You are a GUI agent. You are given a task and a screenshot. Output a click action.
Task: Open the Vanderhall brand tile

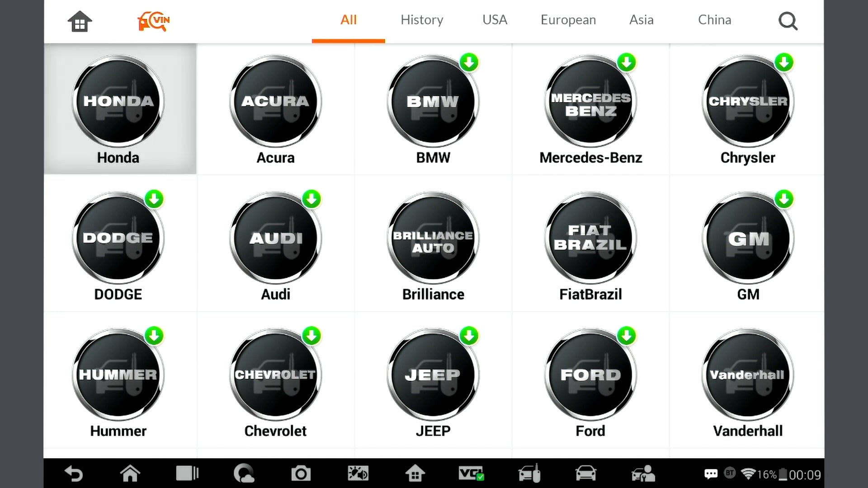(748, 382)
